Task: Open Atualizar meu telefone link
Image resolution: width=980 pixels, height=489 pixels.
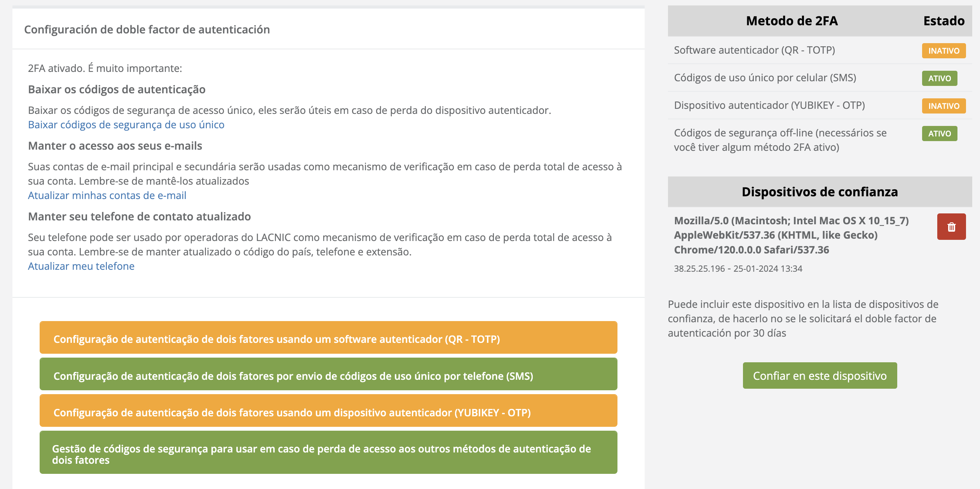Action: pos(81,266)
